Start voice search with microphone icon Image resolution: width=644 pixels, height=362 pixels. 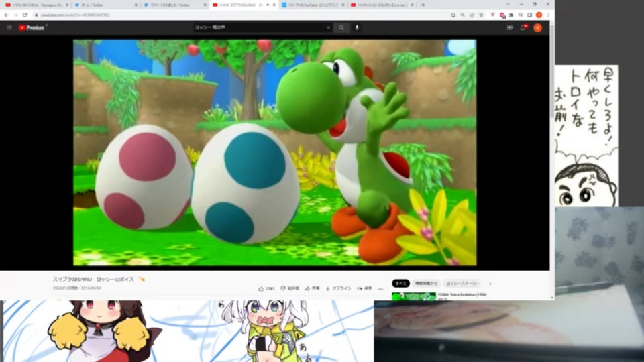tap(357, 28)
